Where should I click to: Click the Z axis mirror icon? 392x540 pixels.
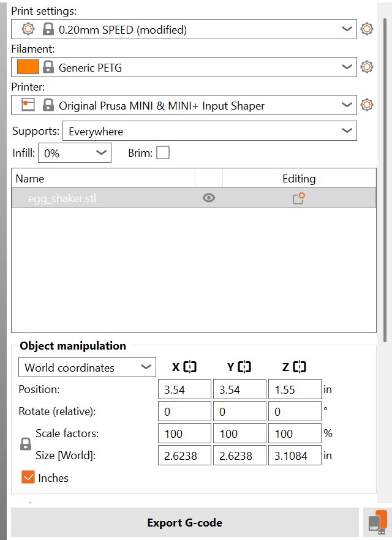(x=300, y=367)
